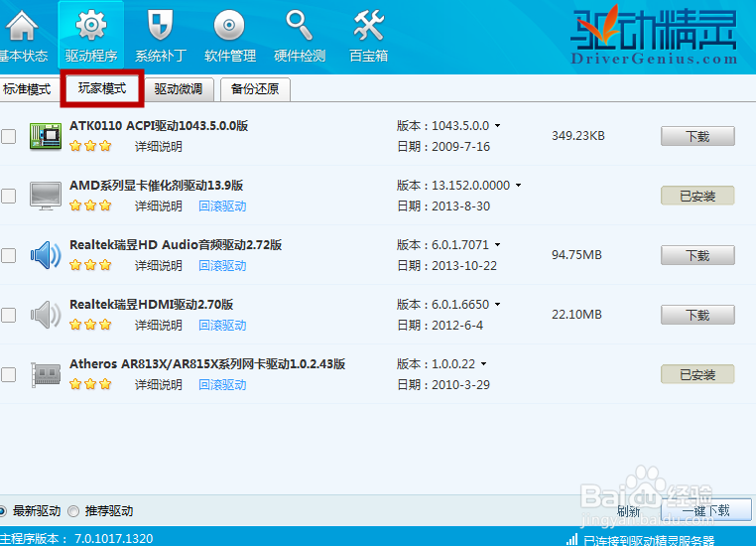Click the 刷新 refresh link
The width and height of the screenshot is (756, 546).
pyautogui.click(x=629, y=511)
